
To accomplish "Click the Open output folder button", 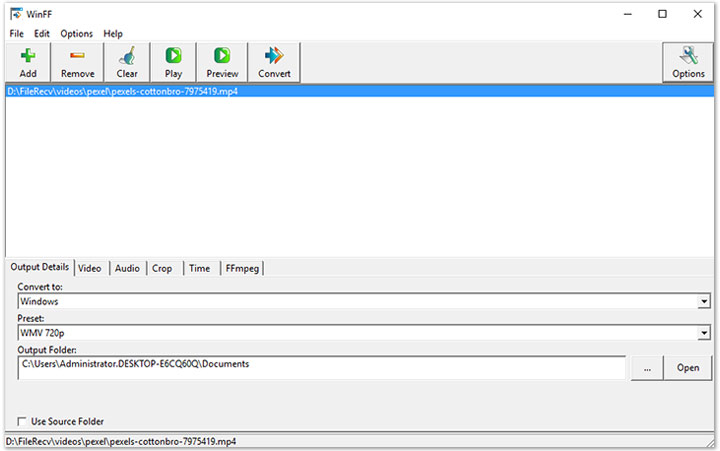I will pyautogui.click(x=688, y=368).
